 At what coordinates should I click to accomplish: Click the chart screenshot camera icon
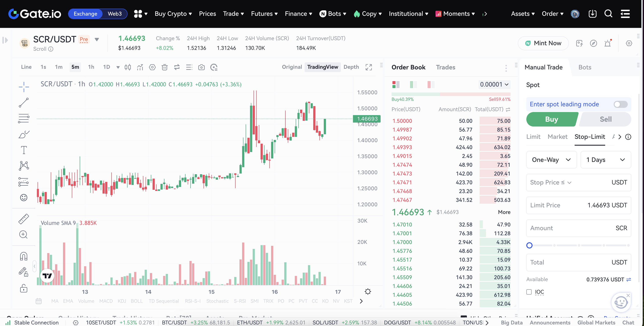point(201,67)
